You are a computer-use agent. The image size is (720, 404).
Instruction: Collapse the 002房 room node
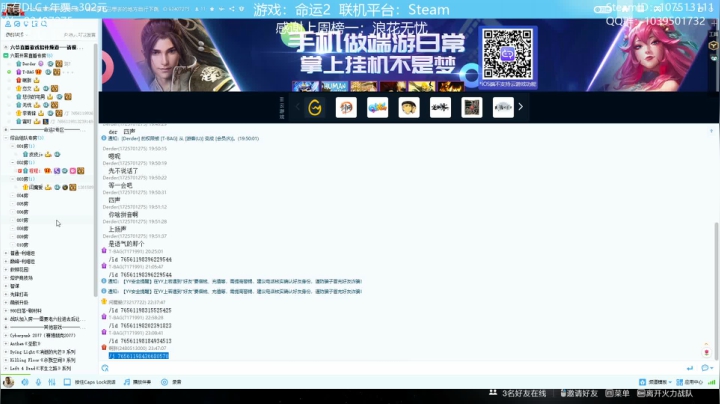pos(13,163)
